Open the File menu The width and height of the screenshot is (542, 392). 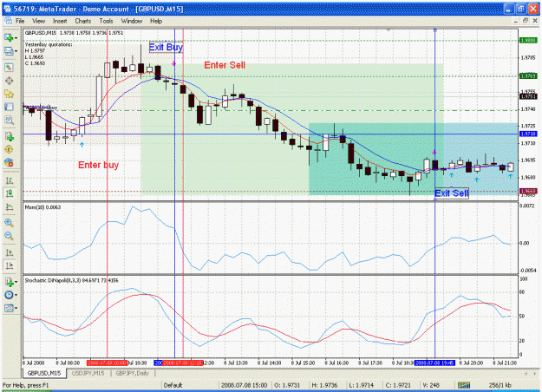(20, 21)
